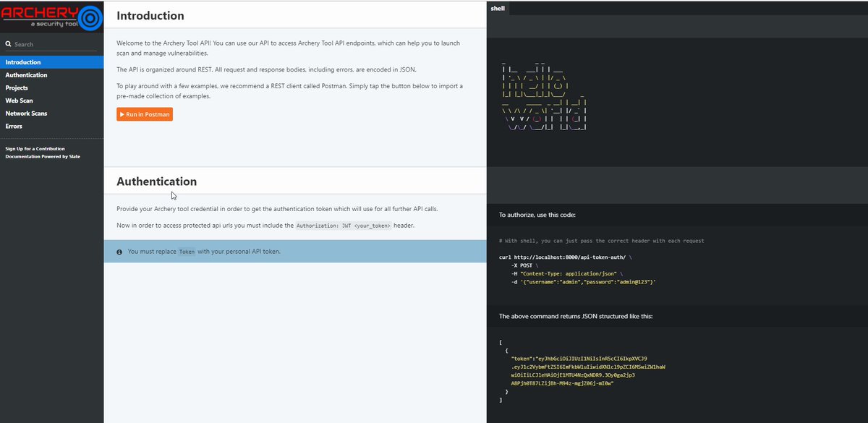
Task: Click the magnifying glass search icon
Action: pos(7,43)
